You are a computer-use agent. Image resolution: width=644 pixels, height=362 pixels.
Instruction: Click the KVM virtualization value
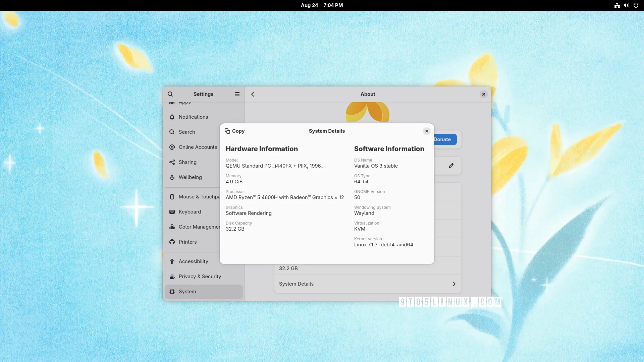[360, 229]
